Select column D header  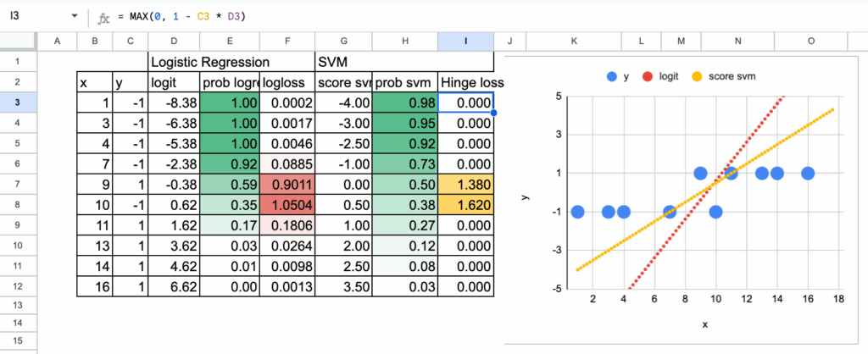tap(174, 41)
